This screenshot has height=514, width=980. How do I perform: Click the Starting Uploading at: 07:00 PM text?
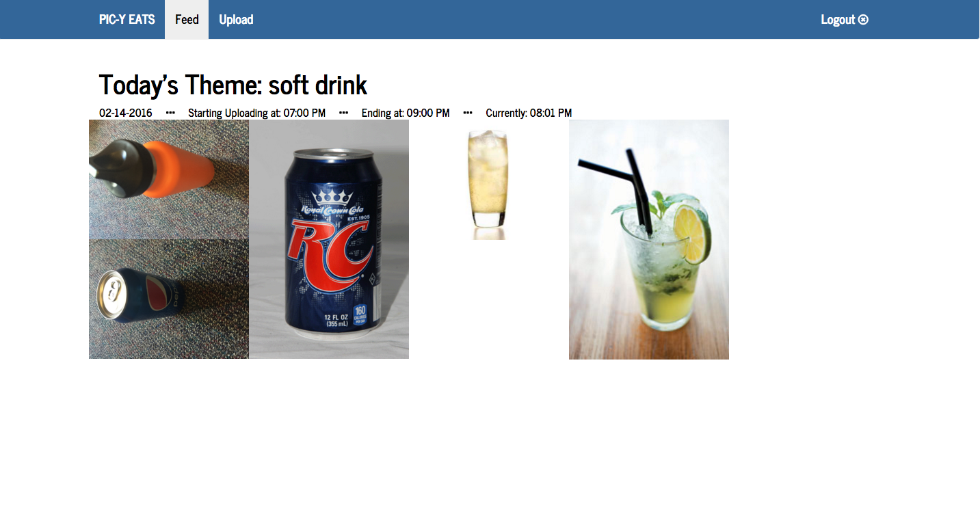tap(256, 113)
